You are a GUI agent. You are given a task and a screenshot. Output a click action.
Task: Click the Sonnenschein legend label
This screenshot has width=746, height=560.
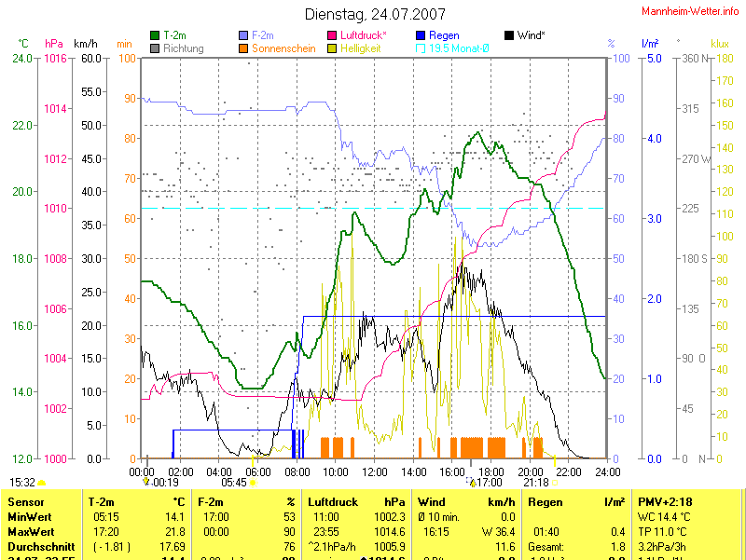(x=283, y=48)
